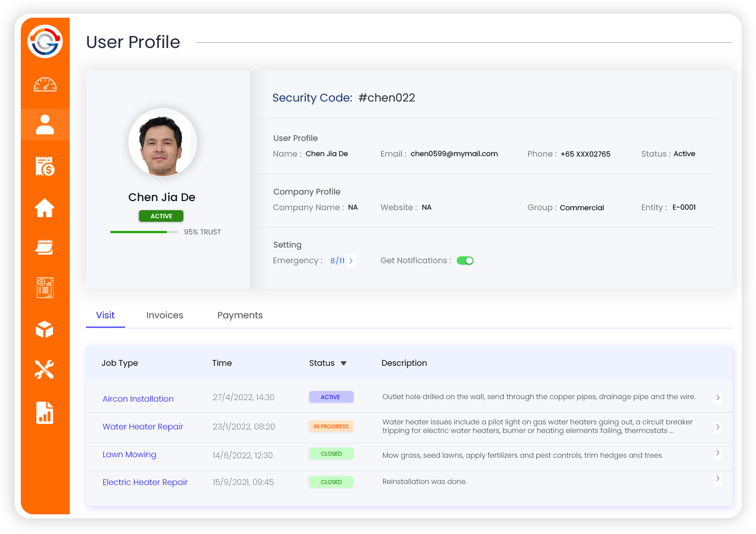Click the 95% trust progress bar
This screenshot has height=534, width=756.
click(x=144, y=232)
